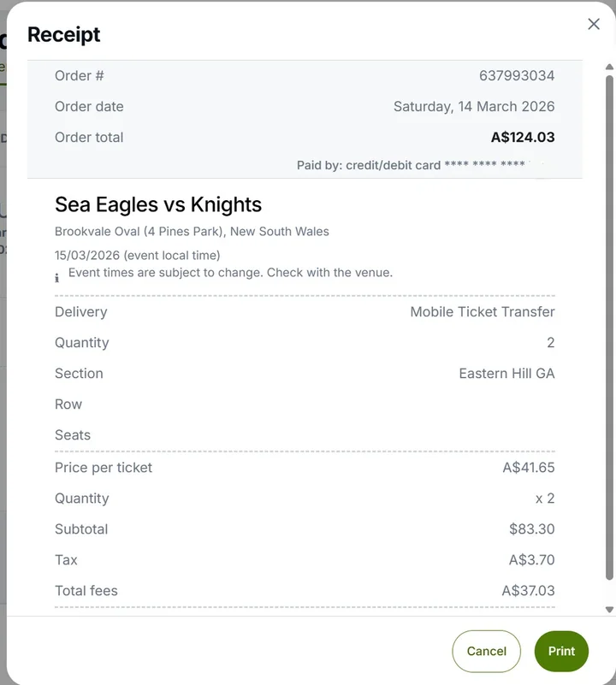Click the Eastern Hill GA section value

(x=506, y=374)
